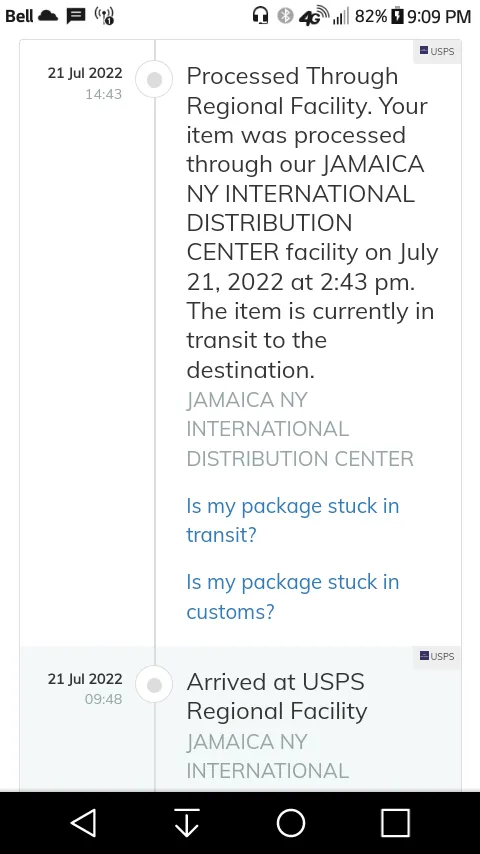Tap the recent apps square icon
This screenshot has width=480, height=854.
coord(395,822)
